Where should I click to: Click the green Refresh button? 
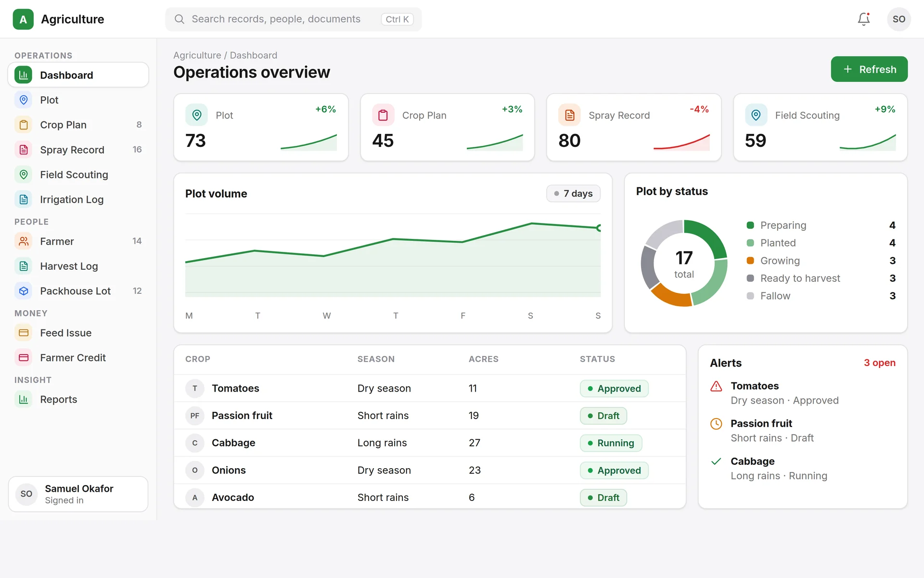coord(869,69)
